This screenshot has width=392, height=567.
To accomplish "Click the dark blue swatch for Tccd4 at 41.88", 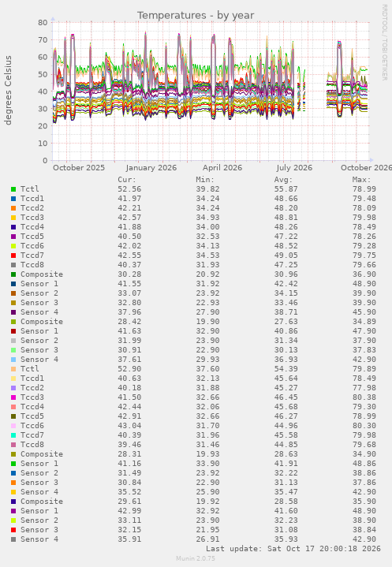I will 13,227.
